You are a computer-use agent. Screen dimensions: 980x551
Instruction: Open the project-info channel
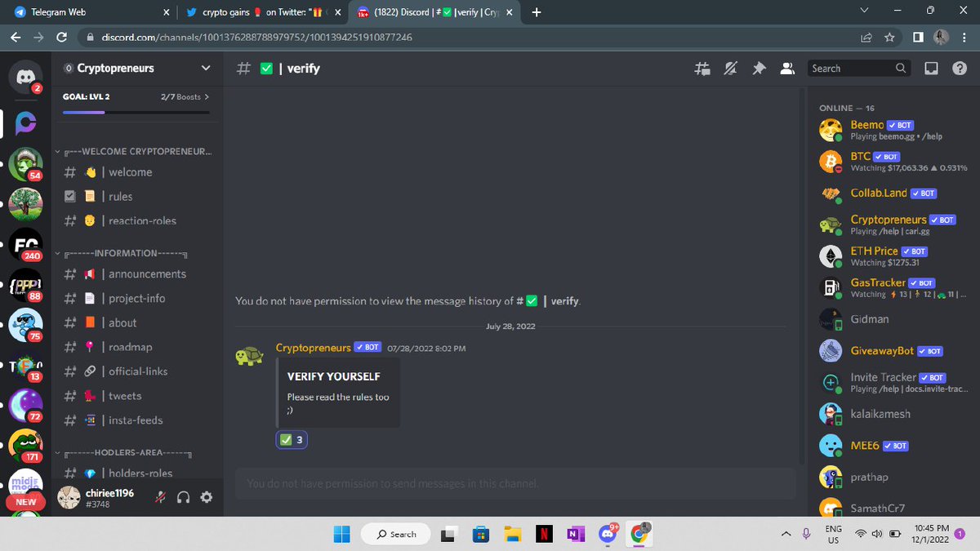click(x=137, y=299)
